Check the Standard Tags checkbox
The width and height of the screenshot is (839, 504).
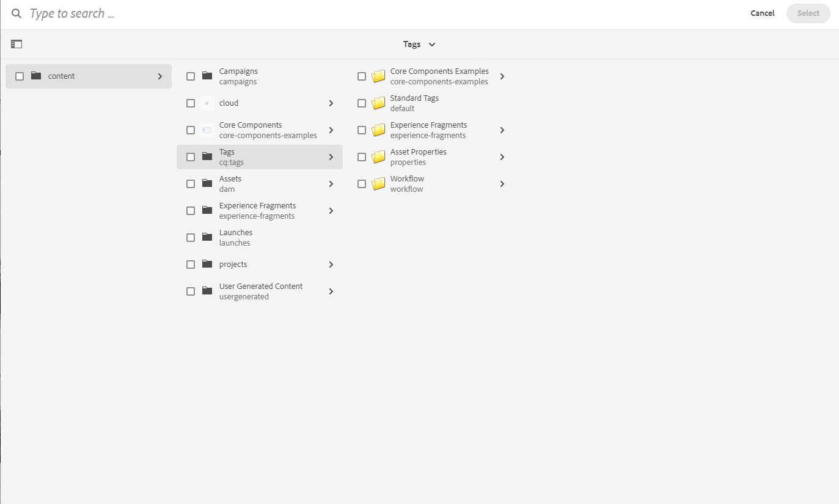(362, 103)
